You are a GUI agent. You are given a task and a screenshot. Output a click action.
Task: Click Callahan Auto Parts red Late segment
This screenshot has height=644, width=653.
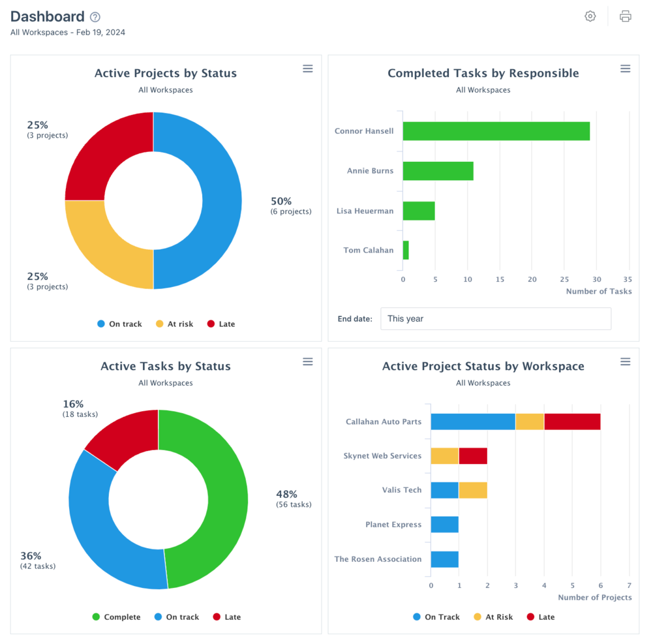click(x=572, y=422)
